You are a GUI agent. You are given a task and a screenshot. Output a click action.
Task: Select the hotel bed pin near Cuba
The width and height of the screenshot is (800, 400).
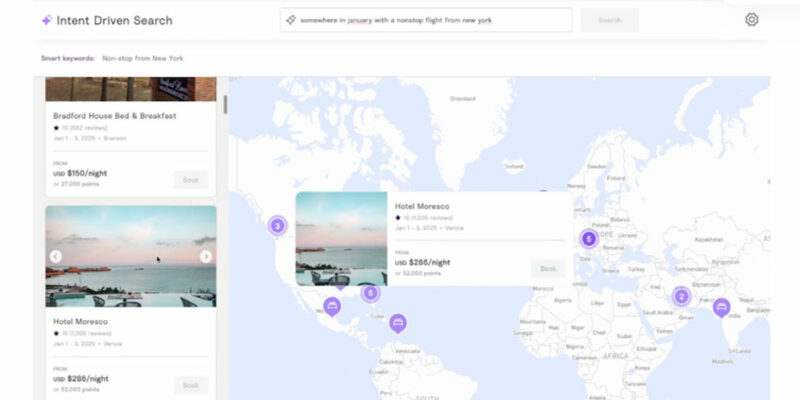[x=397, y=323]
